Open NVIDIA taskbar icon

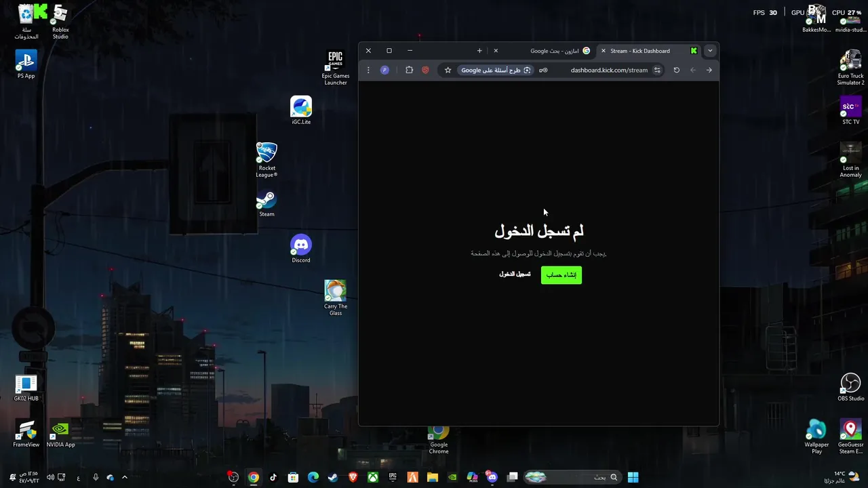coord(452,477)
